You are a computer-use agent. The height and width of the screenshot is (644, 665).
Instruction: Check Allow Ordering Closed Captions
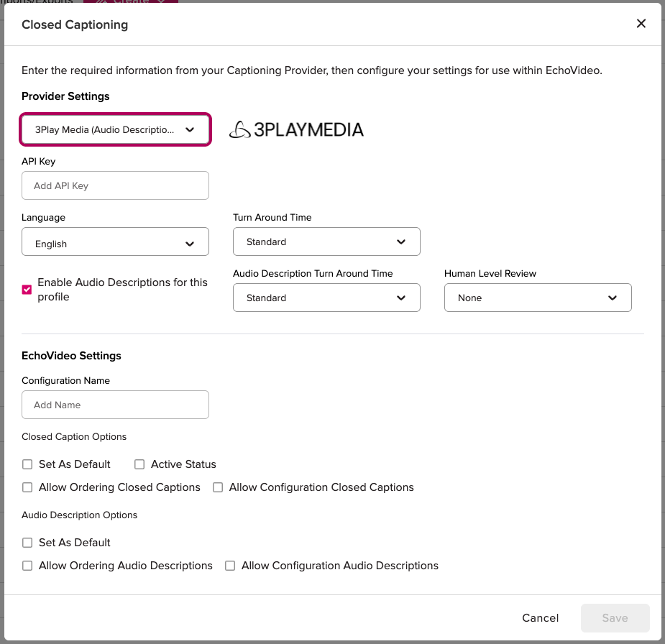click(x=27, y=487)
